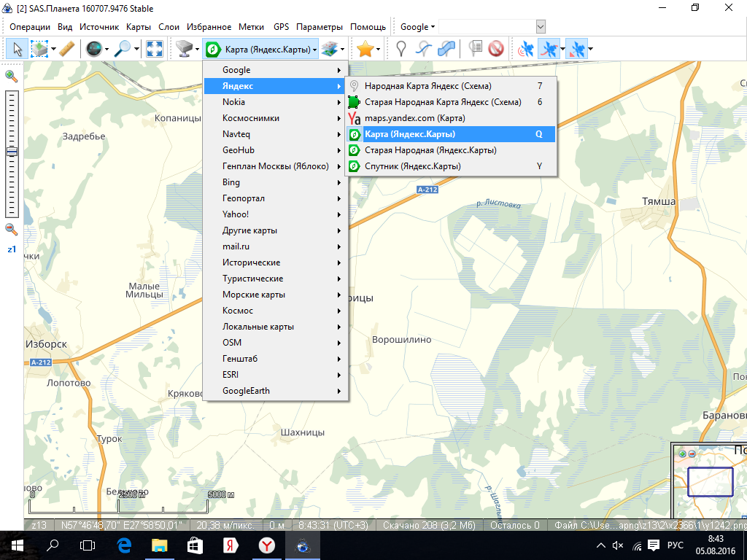Image resolution: width=747 pixels, height=560 pixels.
Task: Click the magnifying glass search tool
Action: pos(123,49)
